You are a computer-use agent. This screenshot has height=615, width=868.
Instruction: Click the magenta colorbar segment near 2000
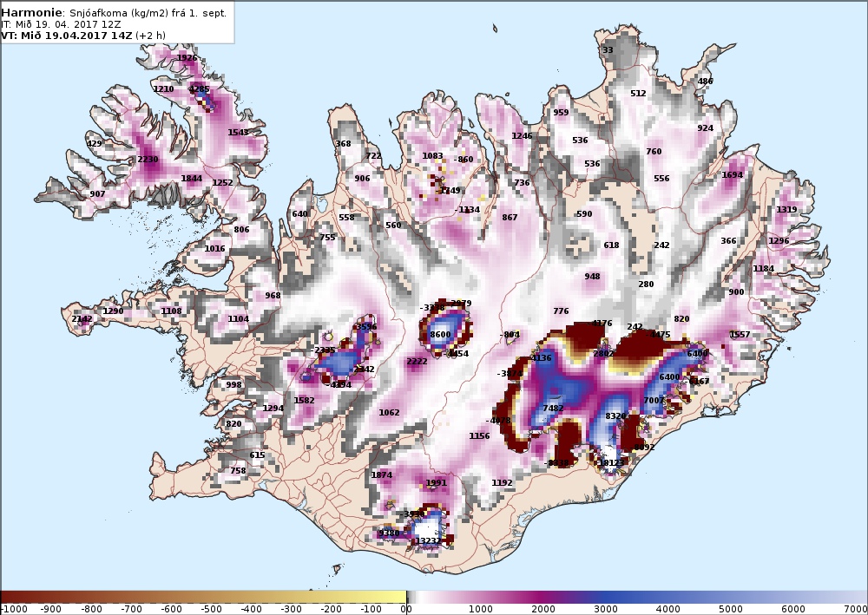tap(542, 597)
